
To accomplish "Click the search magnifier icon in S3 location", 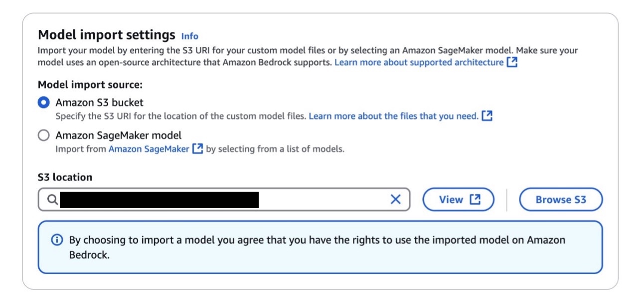I will [52, 200].
